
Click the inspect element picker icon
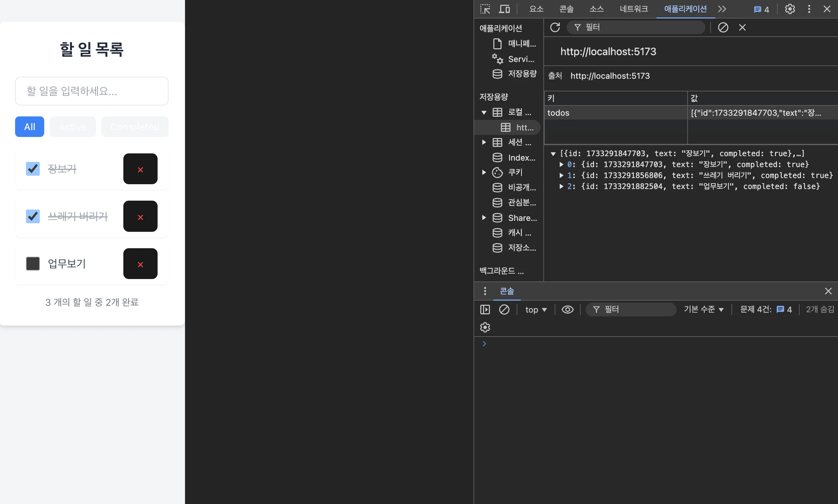click(485, 9)
